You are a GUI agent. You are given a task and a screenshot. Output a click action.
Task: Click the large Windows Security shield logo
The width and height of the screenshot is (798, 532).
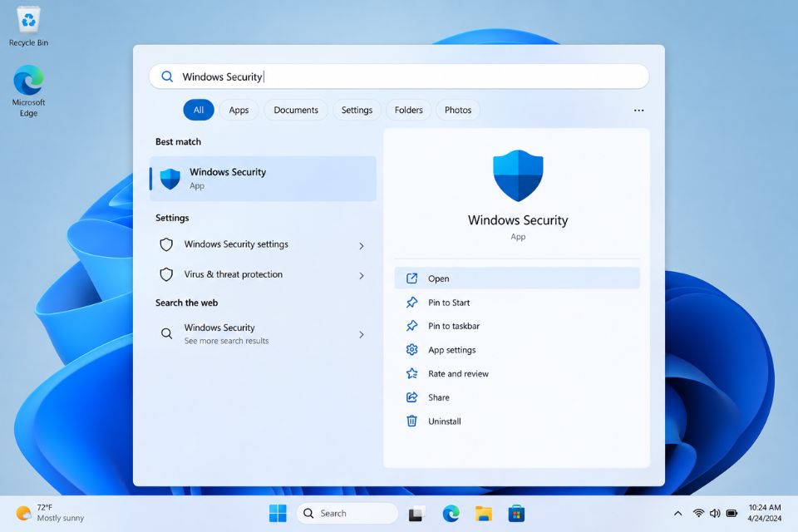(518, 175)
